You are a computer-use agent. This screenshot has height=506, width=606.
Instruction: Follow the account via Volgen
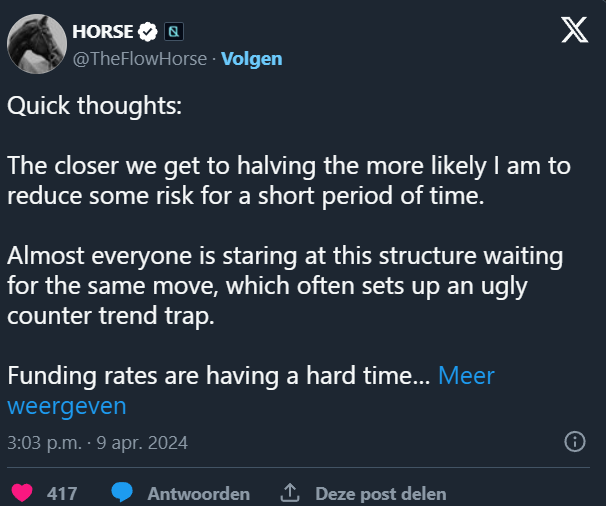coord(251,58)
